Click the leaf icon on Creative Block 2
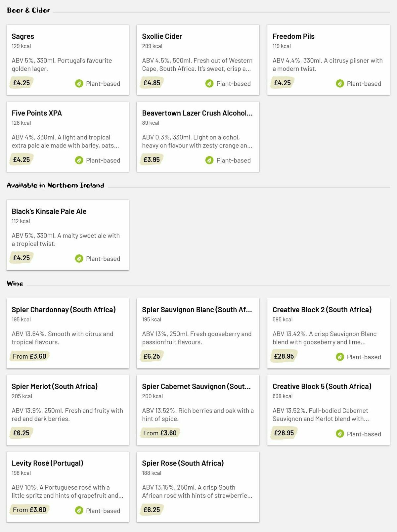This screenshot has height=532, width=397. [x=339, y=357]
